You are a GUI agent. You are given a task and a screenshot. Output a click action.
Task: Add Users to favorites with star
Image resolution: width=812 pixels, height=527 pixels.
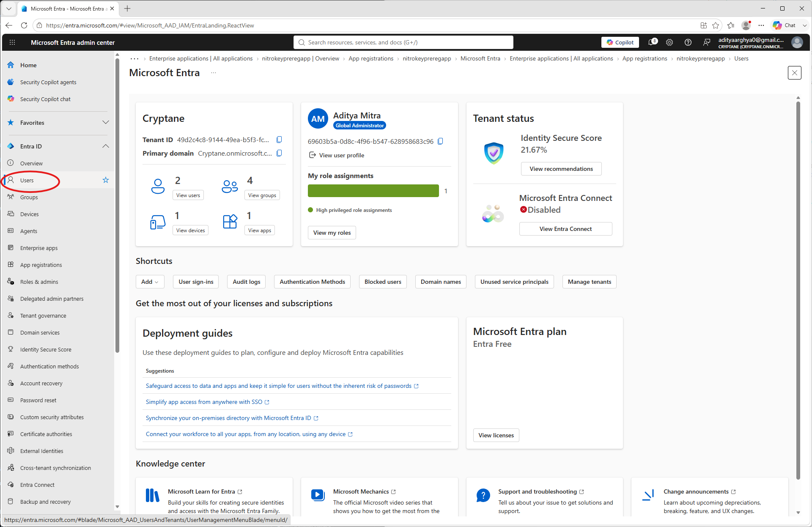(106, 180)
